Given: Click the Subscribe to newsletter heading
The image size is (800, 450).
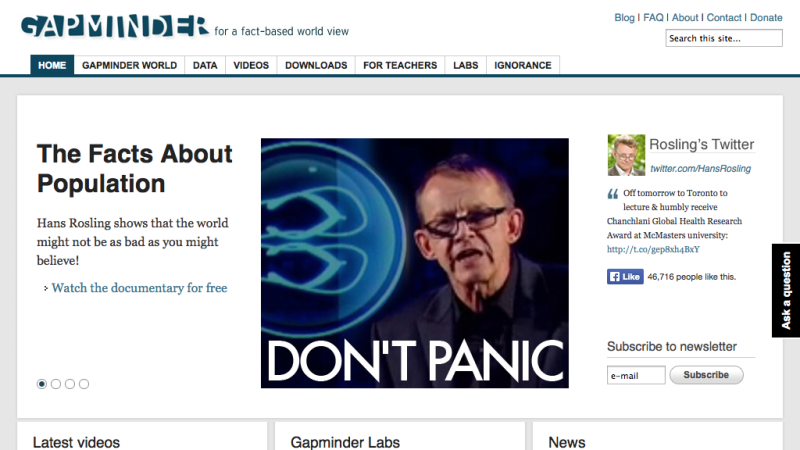Looking at the screenshot, I should tap(671, 346).
